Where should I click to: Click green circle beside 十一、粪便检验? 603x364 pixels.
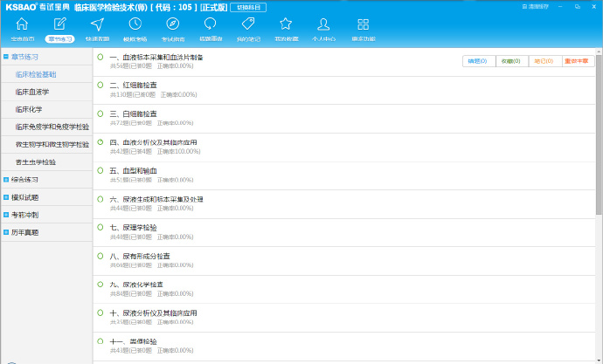click(x=100, y=341)
